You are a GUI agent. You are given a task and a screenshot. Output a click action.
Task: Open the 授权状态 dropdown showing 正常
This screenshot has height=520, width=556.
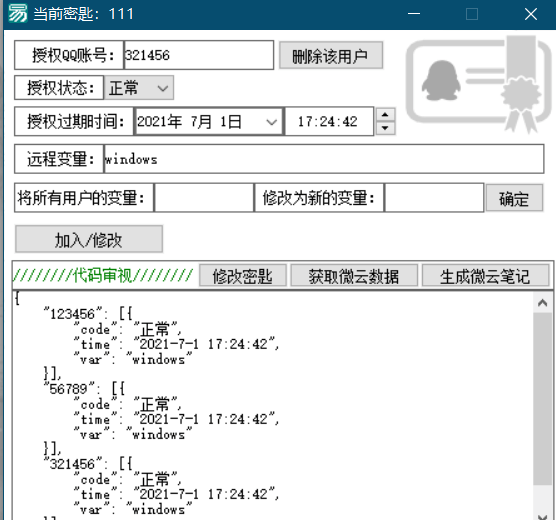[139, 88]
